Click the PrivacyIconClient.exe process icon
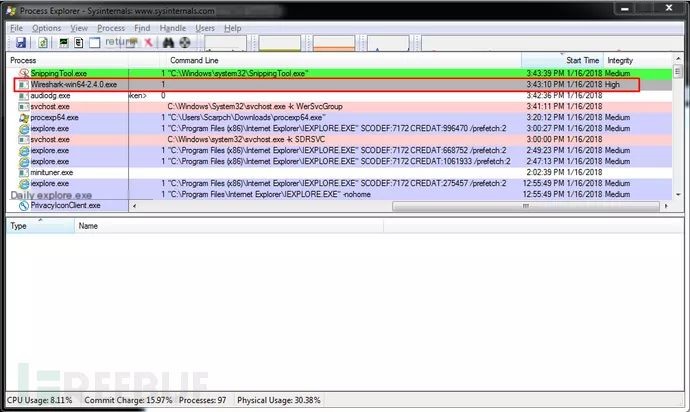The height and width of the screenshot is (412, 690). (24, 206)
